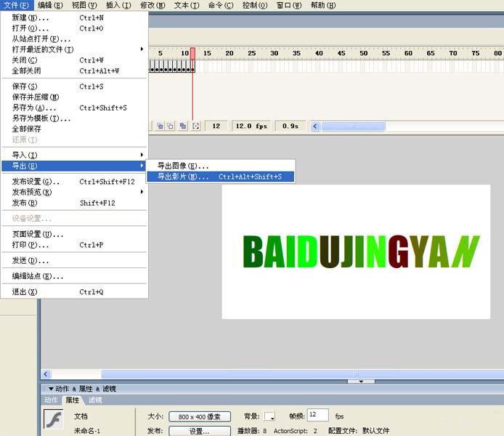
Task: Click the stage scroll-left arrow
Action: (x=46, y=374)
